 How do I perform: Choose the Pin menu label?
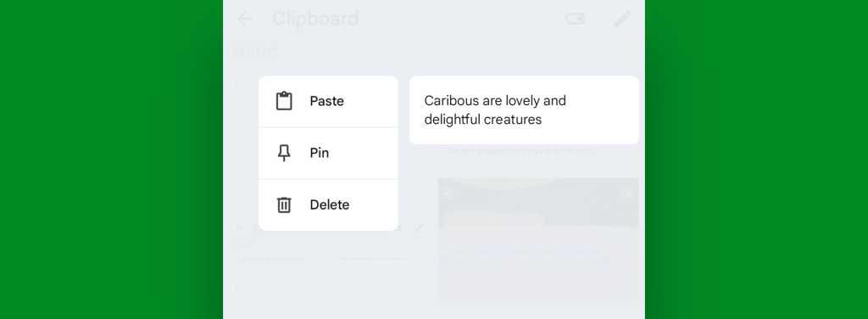pyautogui.click(x=320, y=153)
